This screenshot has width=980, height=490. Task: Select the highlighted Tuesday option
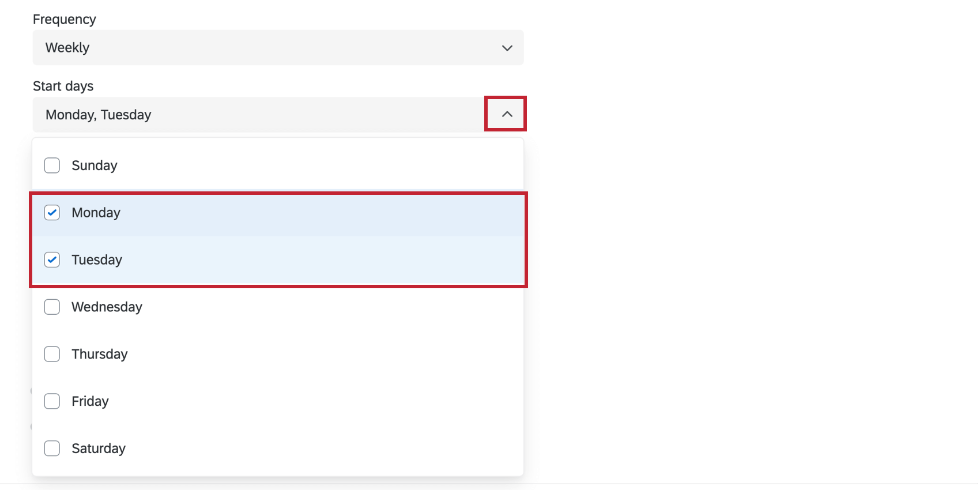coord(231,260)
